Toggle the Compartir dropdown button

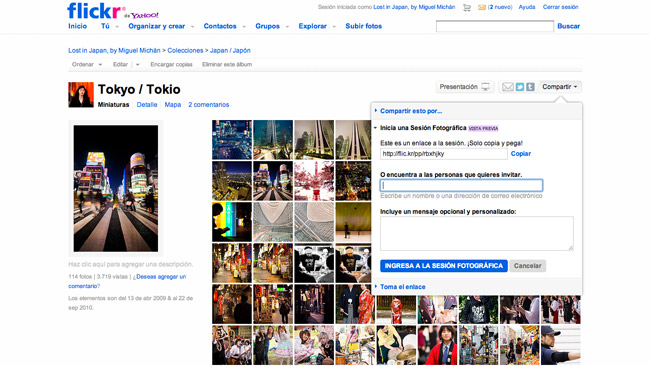[x=560, y=87]
